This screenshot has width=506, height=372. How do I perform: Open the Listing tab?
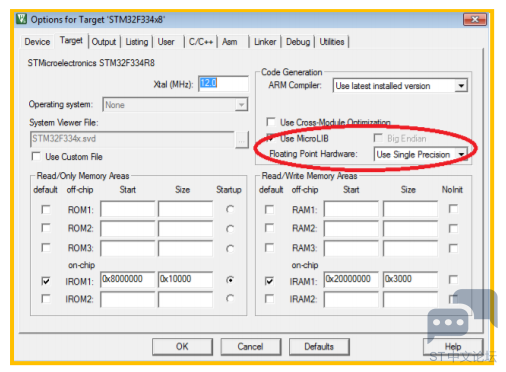click(x=137, y=42)
